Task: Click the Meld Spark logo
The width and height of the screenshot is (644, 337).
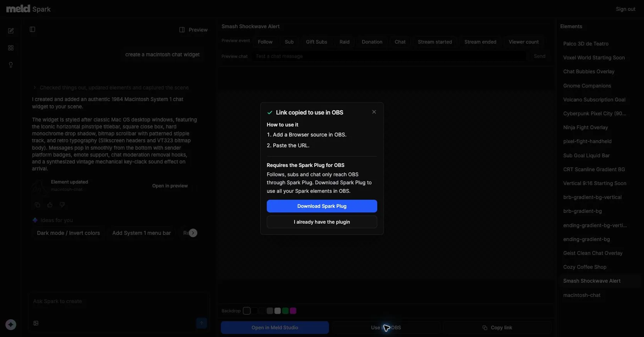Action: pyautogui.click(x=28, y=9)
